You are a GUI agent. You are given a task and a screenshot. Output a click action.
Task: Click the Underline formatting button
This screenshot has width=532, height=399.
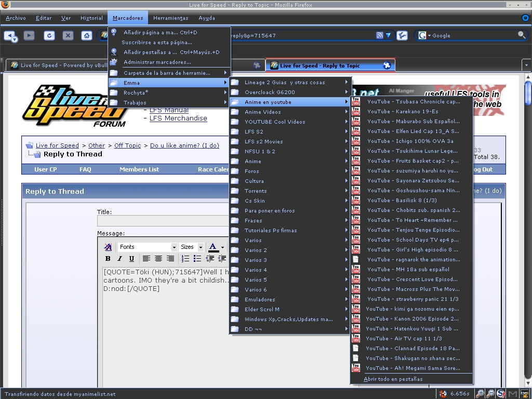(x=131, y=259)
